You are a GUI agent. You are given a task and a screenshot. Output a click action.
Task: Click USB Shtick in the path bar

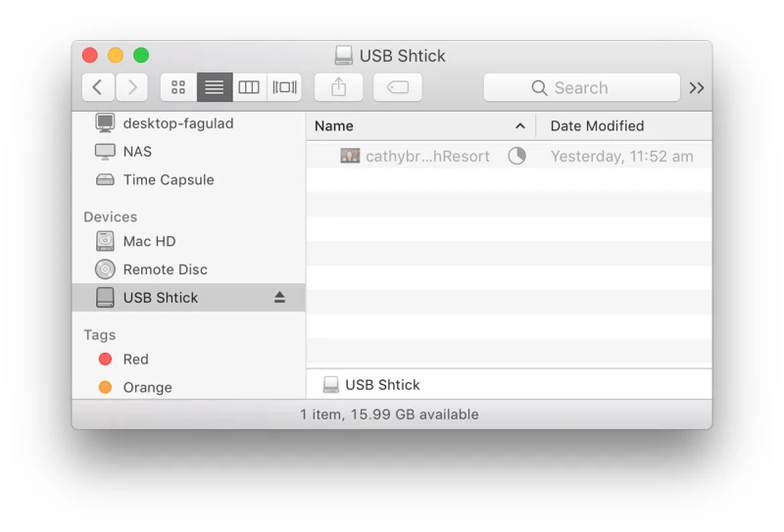tap(381, 385)
